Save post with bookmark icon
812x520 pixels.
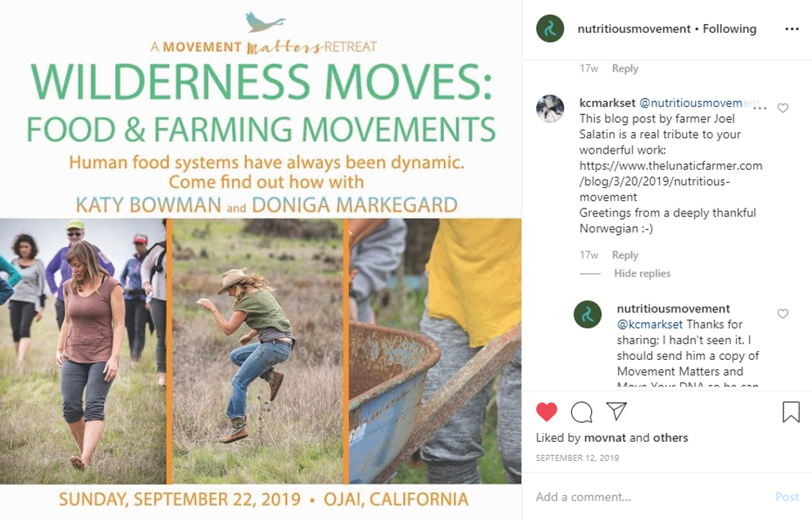(x=791, y=412)
